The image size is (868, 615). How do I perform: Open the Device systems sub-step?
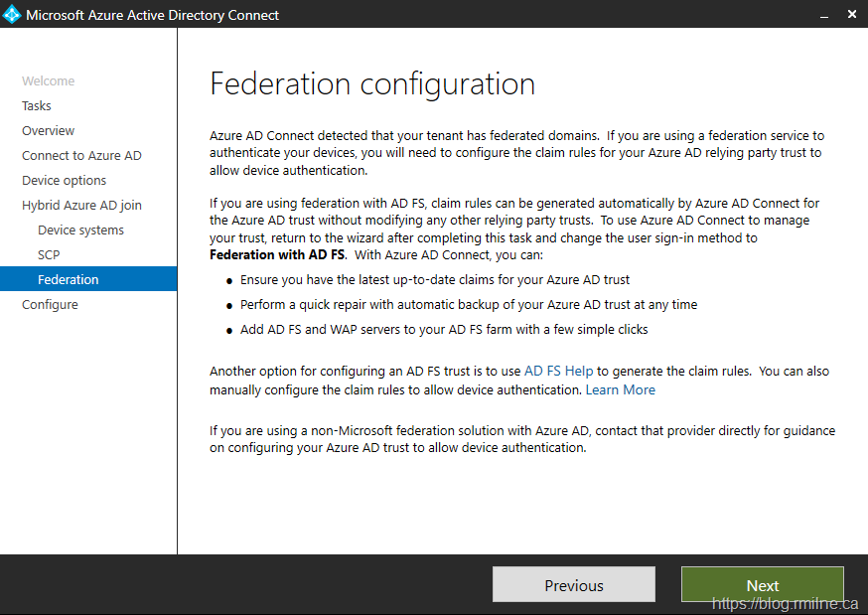80,231
